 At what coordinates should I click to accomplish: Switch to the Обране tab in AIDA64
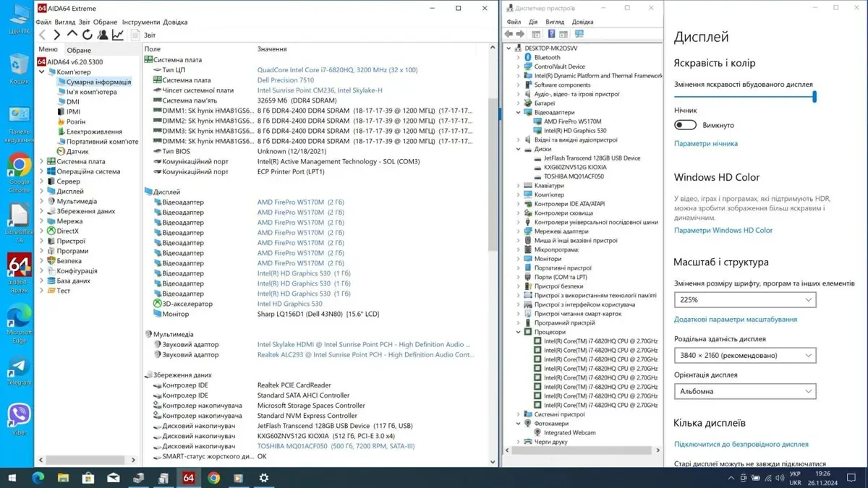pos(79,50)
